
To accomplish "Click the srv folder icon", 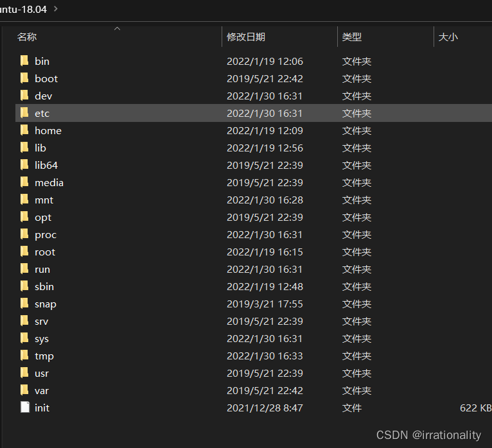I will [x=24, y=321].
